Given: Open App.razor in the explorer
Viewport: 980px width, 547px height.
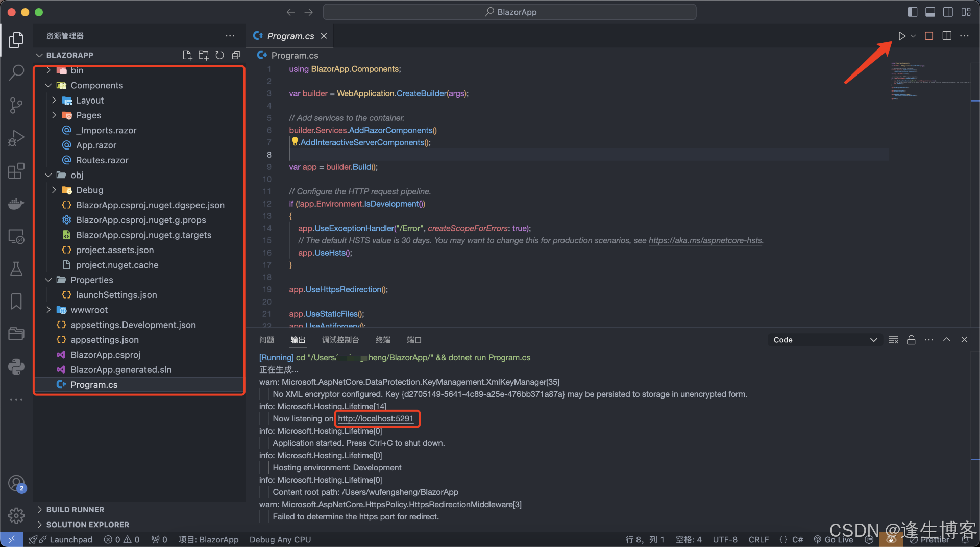Looking at the screenshot, I should click(96, 145).
